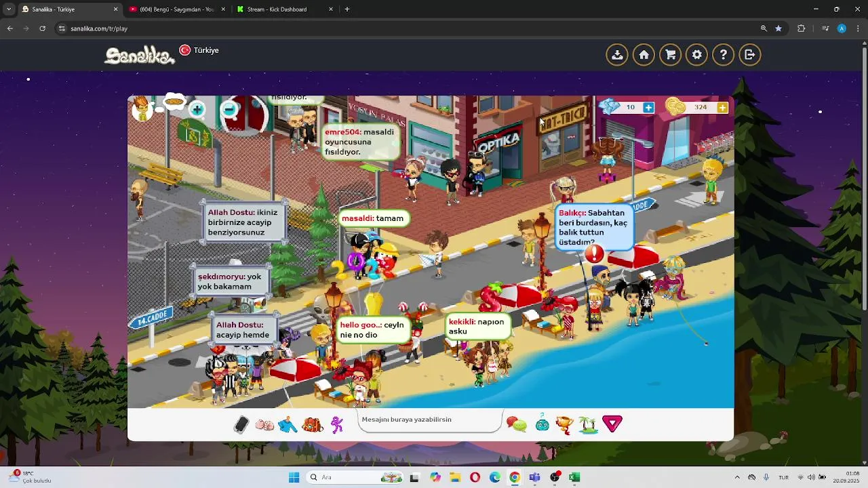Open the tab search dropdown arrow
This screenshot has height=488, width=868.
(9, 9)
